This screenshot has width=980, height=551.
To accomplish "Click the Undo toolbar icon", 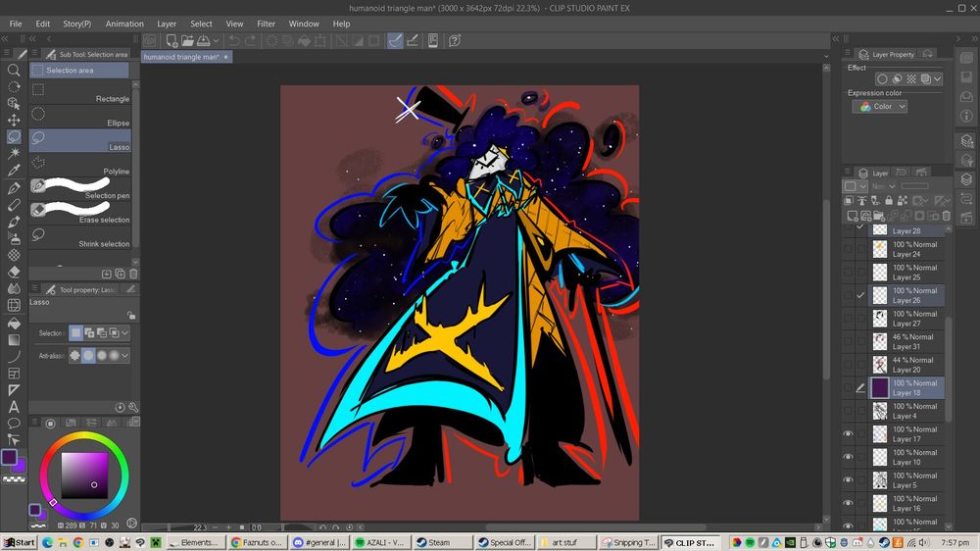I will 234,40.
